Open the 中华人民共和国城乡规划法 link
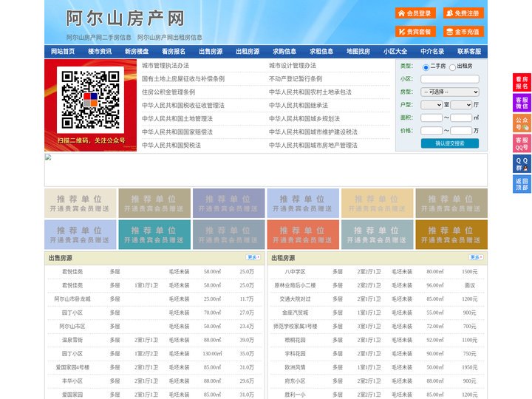This screenshot has height=399, width=532. tap(304, 118)
